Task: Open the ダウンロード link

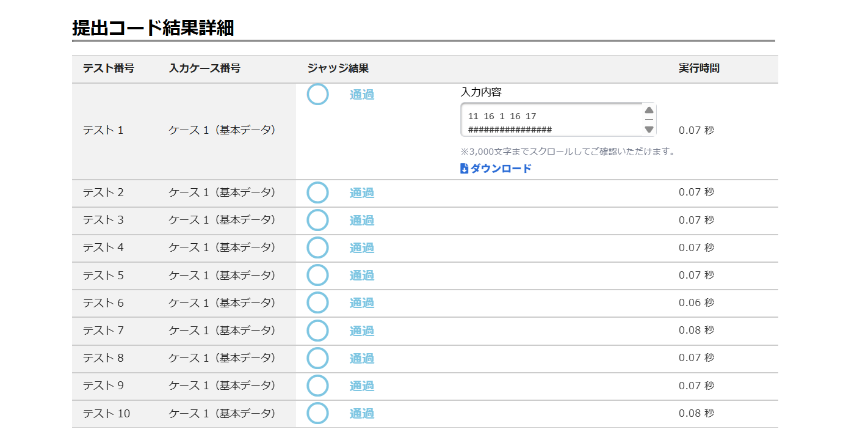Action: coord(501,169)
